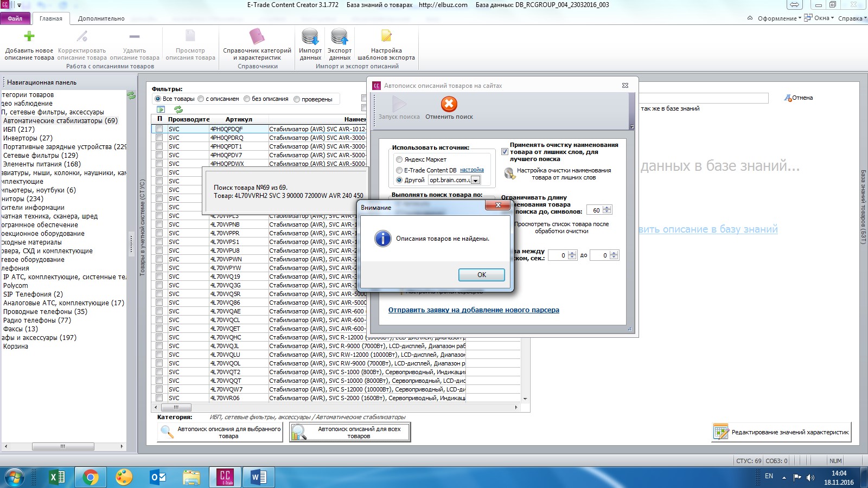Image resolution: width=868 pixels, height=488 pixels.
Task: Click the Windows Start button
Action: click(x=15, y=477)
